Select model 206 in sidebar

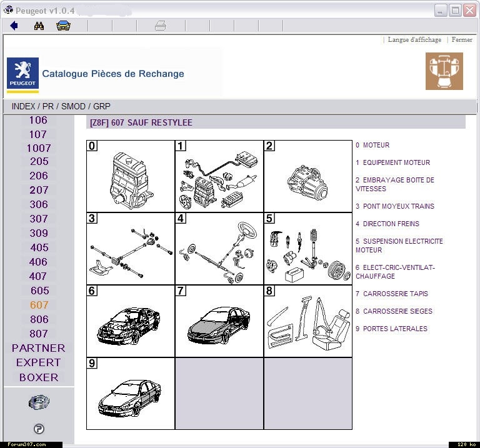pos(39,176)
